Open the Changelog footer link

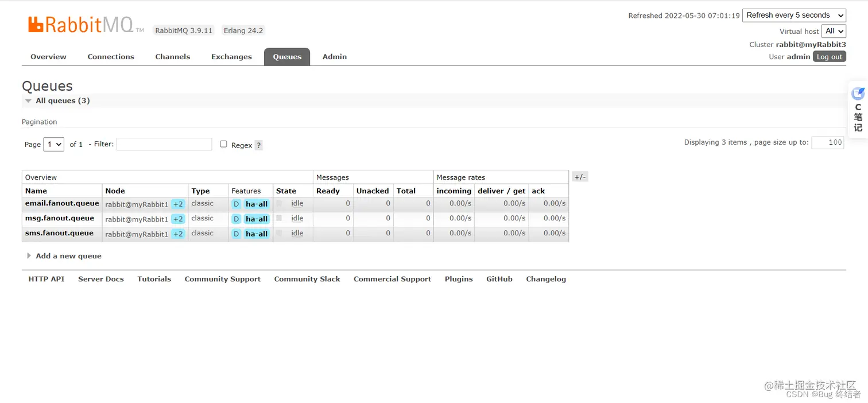coord(546,279)
